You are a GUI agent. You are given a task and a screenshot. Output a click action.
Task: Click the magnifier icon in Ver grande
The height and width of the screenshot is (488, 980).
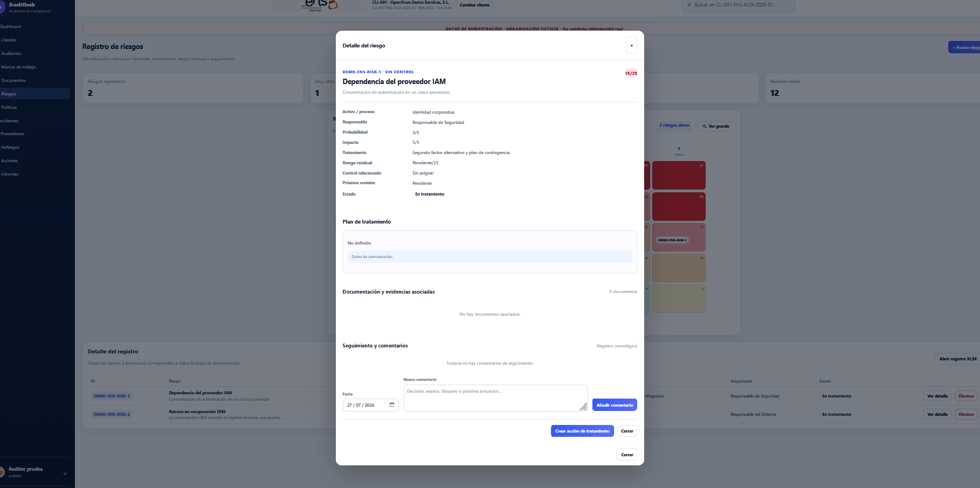click(x=704, y=126)
